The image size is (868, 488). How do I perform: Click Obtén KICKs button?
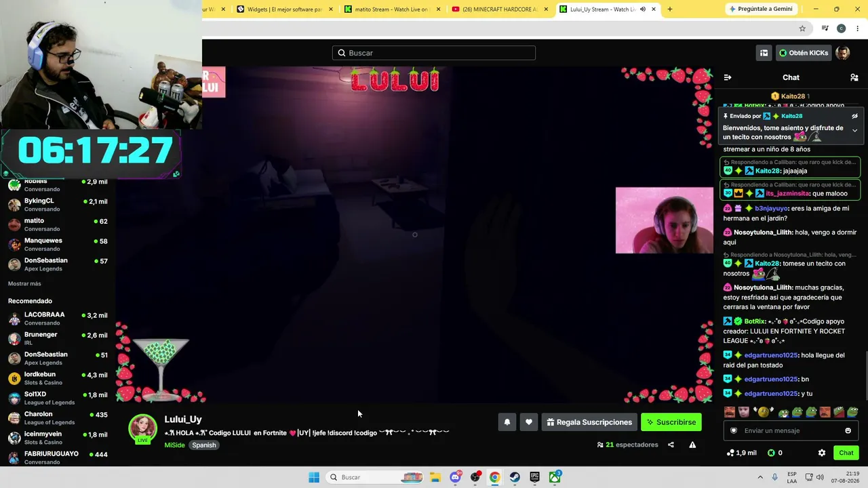point(804,53)
